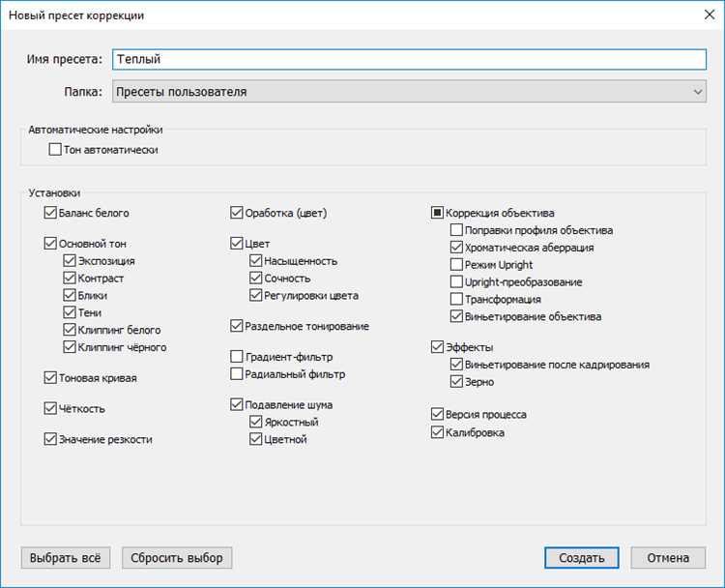This screenshot has width=725, height=588.
Task: Uncheck the Тоновая кривая checkbox
Action: click(x=50, y=378)
